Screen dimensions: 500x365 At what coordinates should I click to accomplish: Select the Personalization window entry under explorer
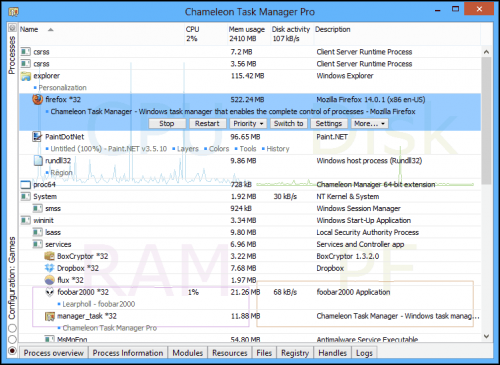(63, 88)
